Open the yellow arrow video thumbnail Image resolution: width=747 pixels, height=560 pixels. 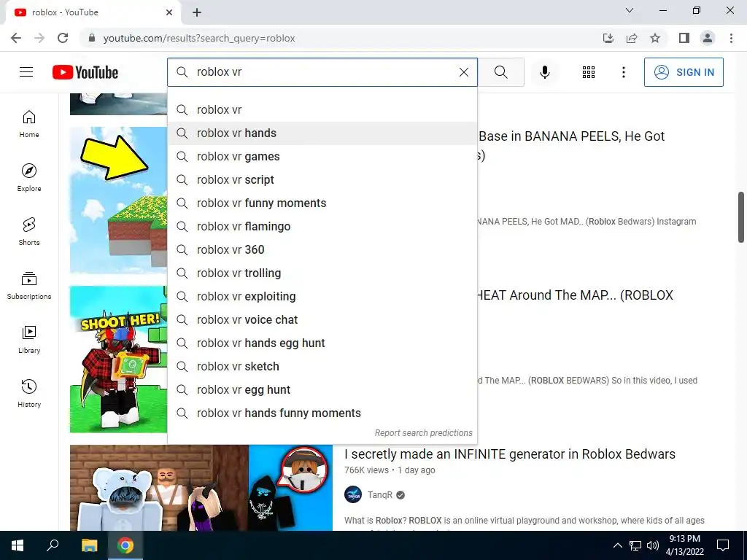click(118, 200)
